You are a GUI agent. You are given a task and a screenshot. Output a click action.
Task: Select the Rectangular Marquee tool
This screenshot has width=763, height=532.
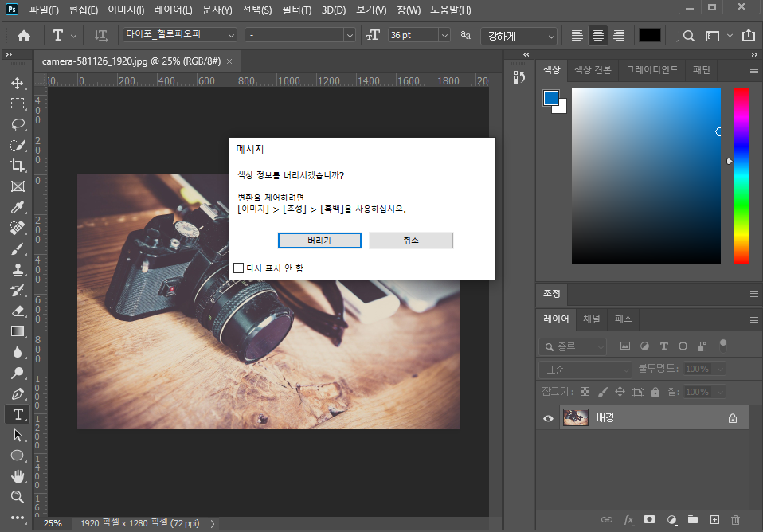tap(18, 104)
